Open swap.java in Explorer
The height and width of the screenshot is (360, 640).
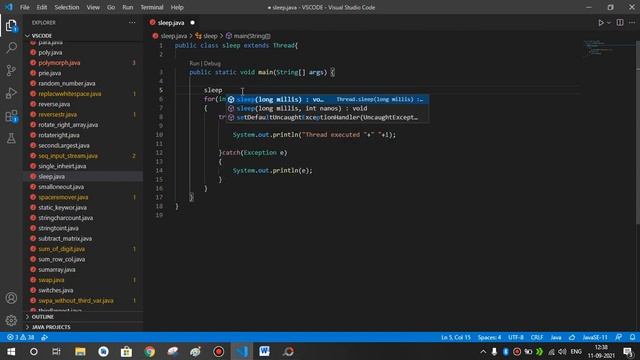click(51, 280)
